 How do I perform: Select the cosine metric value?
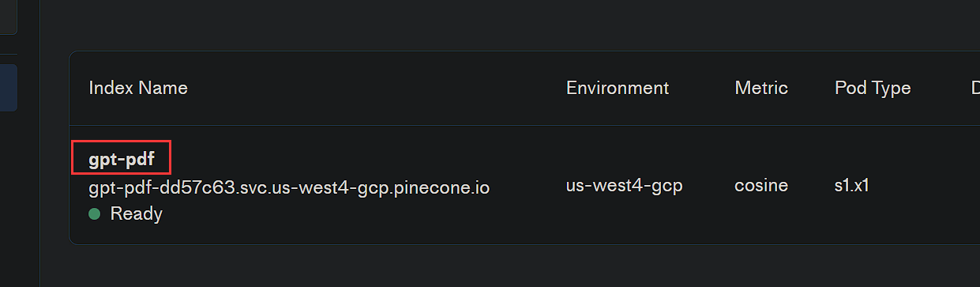(x=761, y=186)
